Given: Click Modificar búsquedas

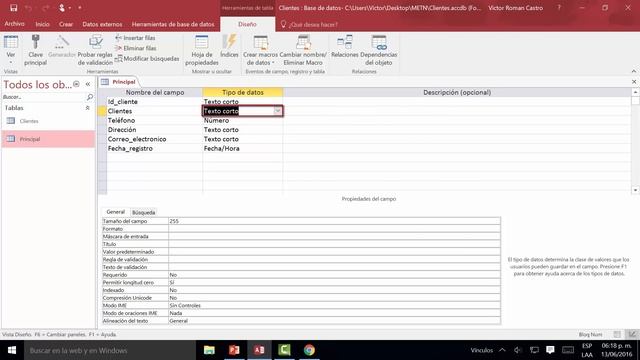Looking at the screenshot, I should pos(147,59).
